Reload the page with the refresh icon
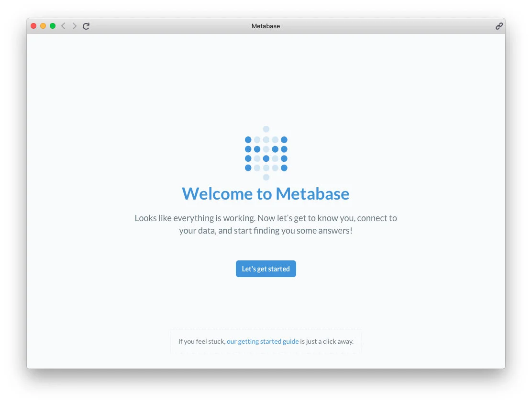Viewport: 532px width, 404px height. (86, 26)
